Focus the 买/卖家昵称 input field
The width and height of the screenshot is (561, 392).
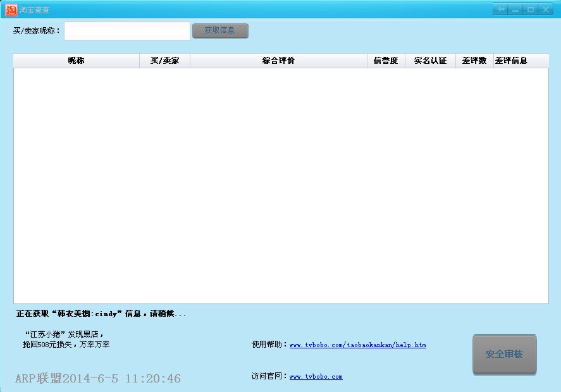pos(127,31)
